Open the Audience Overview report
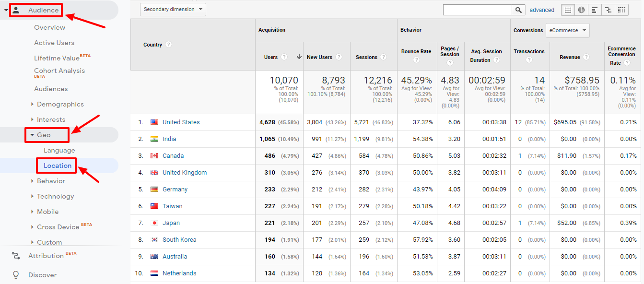This screenshot has height=284, width=644. point(49,27)
